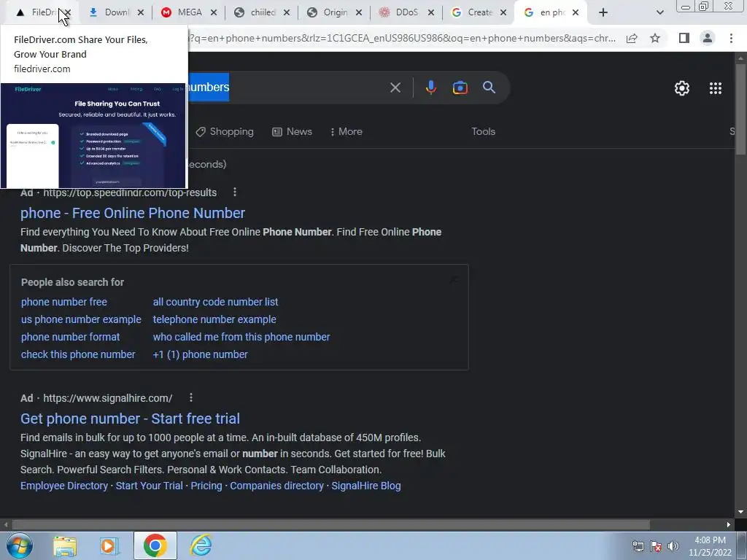Click 'telephone number example' suggestion

tap(214, 319)
